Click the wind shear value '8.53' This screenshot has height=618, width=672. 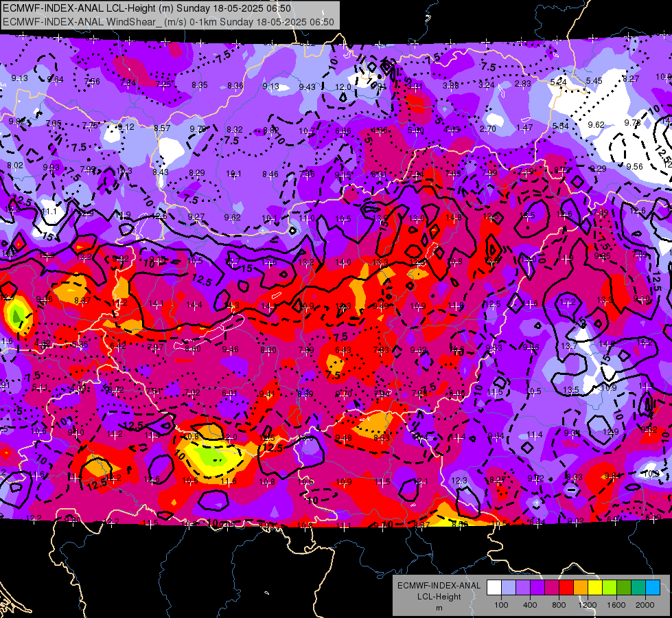(x=382, y=437)
